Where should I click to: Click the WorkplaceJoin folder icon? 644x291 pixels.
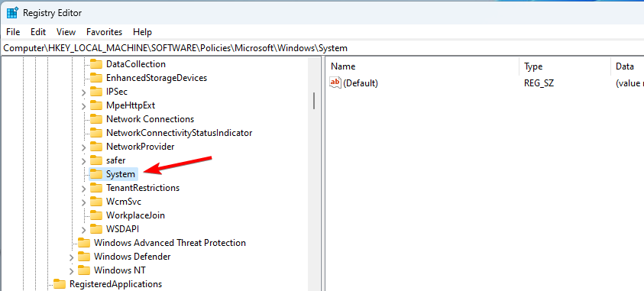coord(95,215)
